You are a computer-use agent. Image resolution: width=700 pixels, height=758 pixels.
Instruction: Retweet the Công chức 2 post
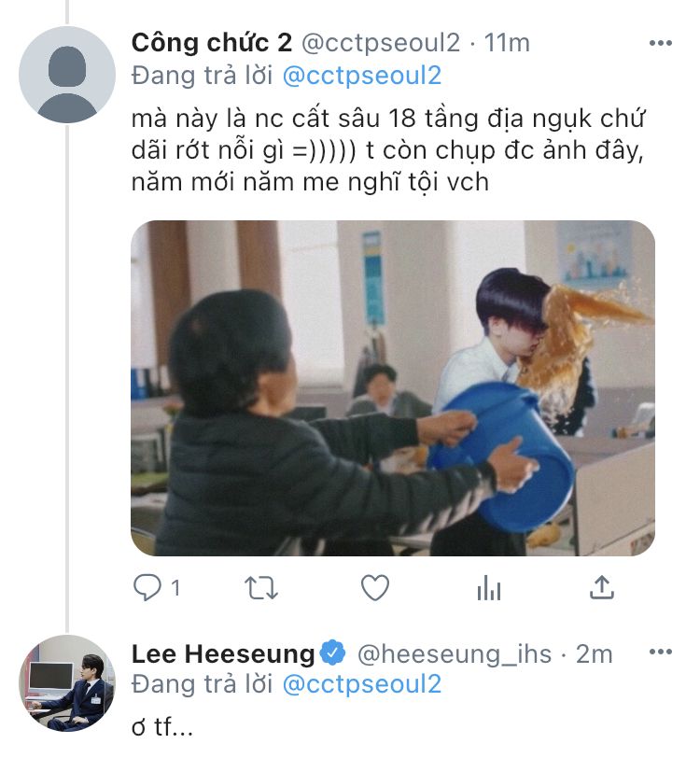(x=261, y=588)
